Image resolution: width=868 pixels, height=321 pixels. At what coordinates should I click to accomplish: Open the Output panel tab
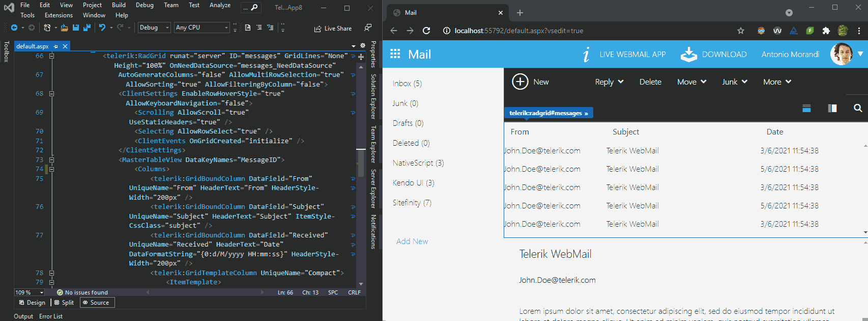23,316
